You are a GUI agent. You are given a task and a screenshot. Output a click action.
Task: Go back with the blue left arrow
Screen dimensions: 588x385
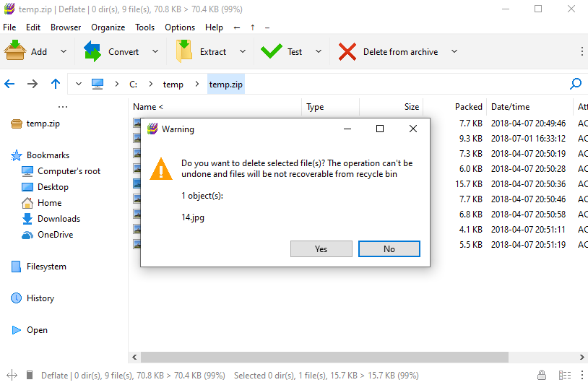(x=9, y=84)
